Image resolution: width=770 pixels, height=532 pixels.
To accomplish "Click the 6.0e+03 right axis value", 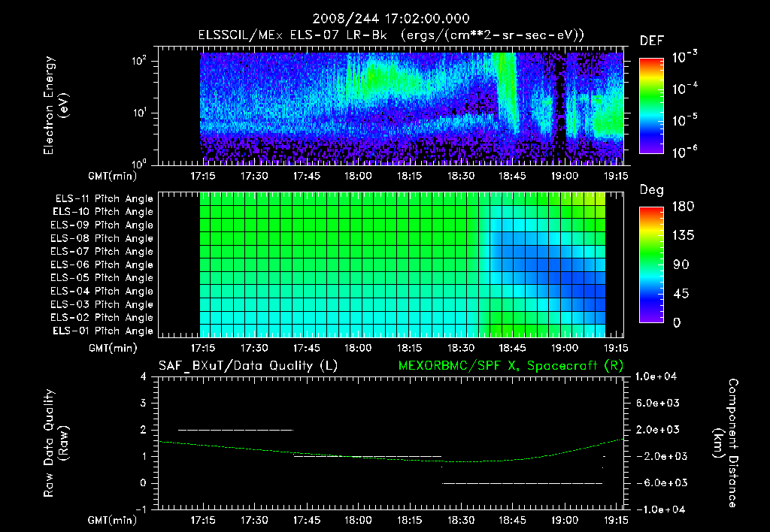I will tap(659, 404).
